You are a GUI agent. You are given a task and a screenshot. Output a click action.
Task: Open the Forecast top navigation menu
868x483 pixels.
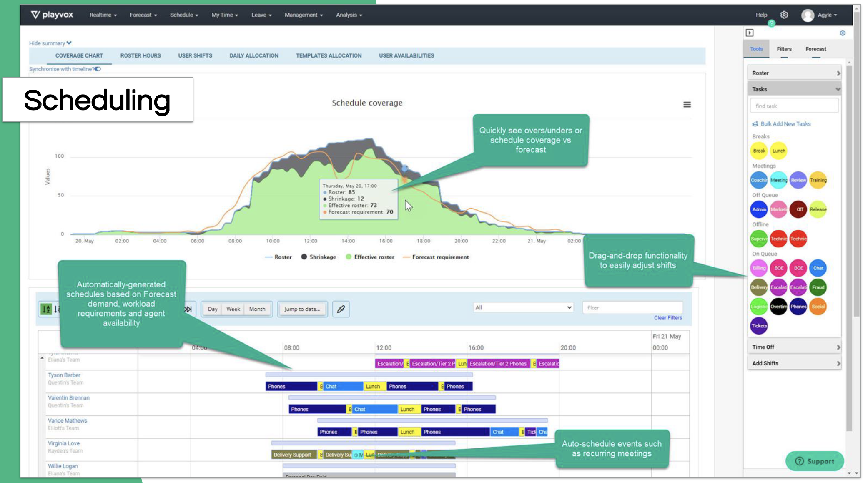(142, 14)
